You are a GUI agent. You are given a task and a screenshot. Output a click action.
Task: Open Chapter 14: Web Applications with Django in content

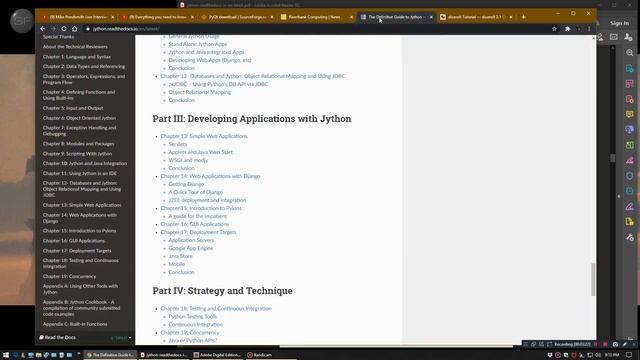(x=210, y=176)
